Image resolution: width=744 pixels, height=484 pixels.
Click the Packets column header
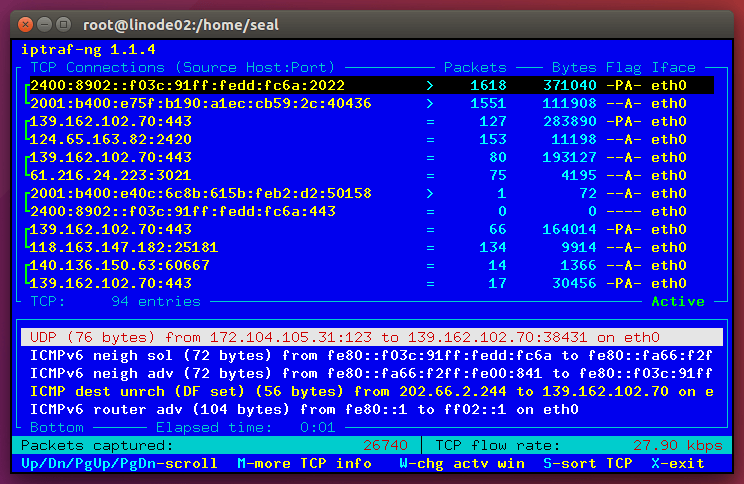tap(475, 67)
